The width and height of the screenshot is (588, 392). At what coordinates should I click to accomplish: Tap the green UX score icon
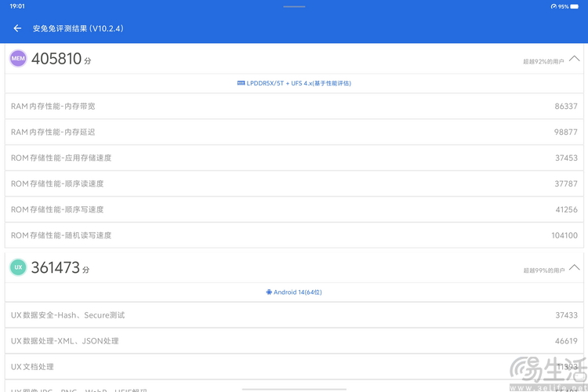pos(18,267)
